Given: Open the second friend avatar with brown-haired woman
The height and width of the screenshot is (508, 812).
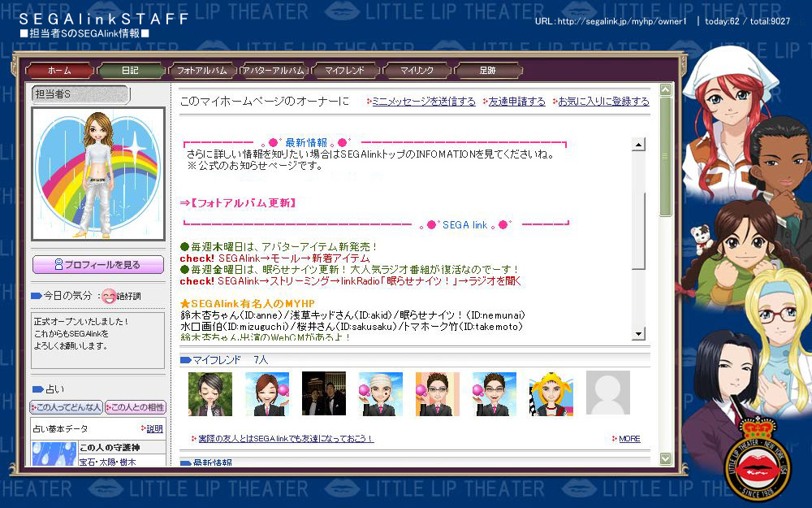Looking at the screenshot, I should click(267, 394).
